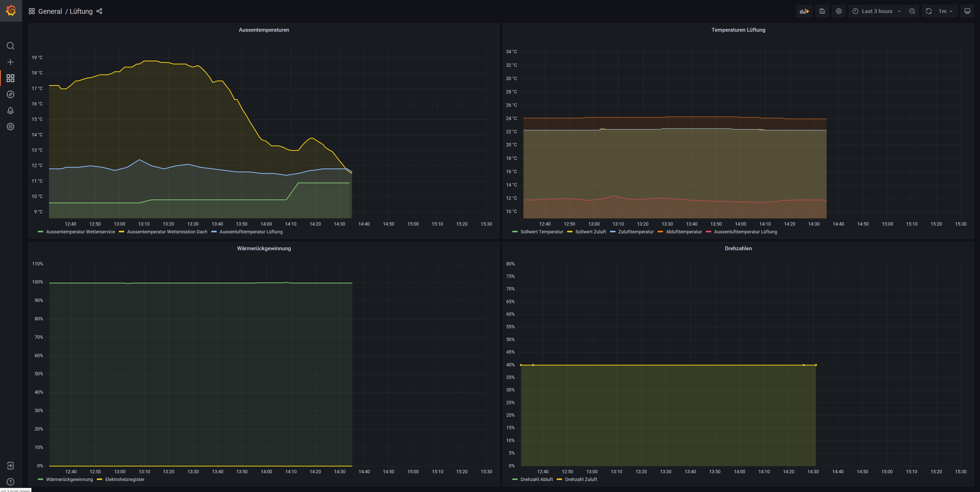The width and height of the screenshot is (980, 492).
Task: Refresh the dashboard now
Action: (929, 11)
